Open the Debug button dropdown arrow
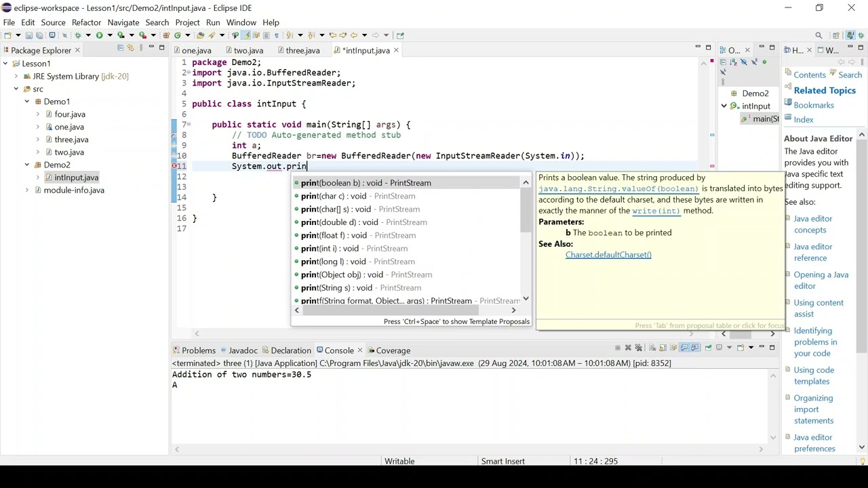The width and height of the screenshot is (868, 488). 88,35
